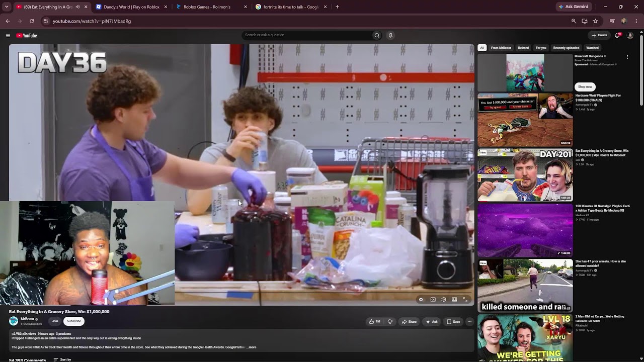644x362 pixels.
Task: Select Recently uploaded filter chip
Action: pos(566,48)
